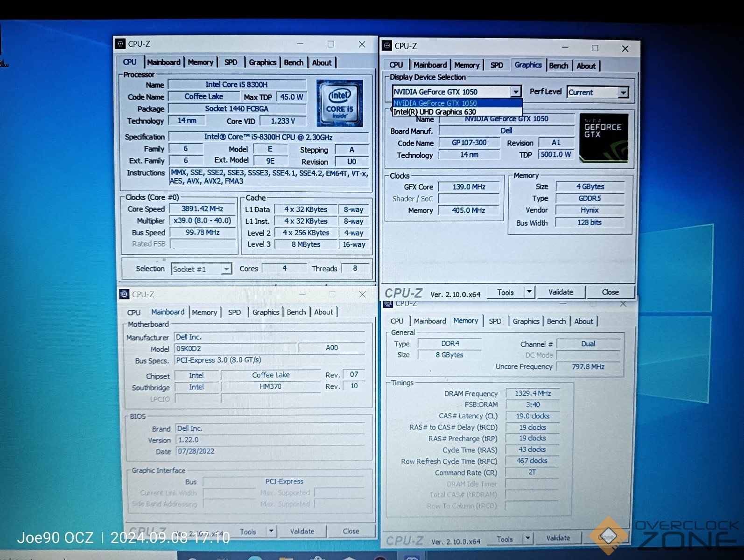Open Display Device Selection dropdown arrow
This screenshot has width=744, height=560.
[x=515, y=92]
